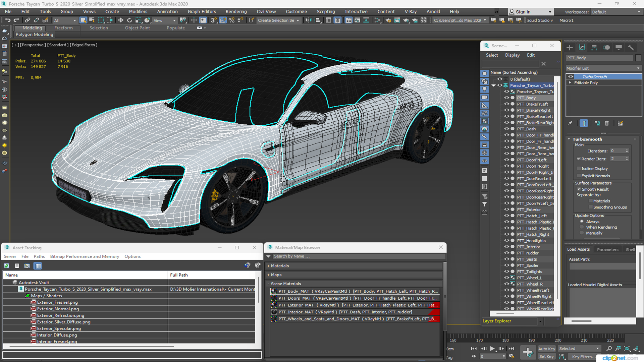Toggle Show End Result icon
The image size is (644, 362).
pyautogui.click(x=584, y=123)
